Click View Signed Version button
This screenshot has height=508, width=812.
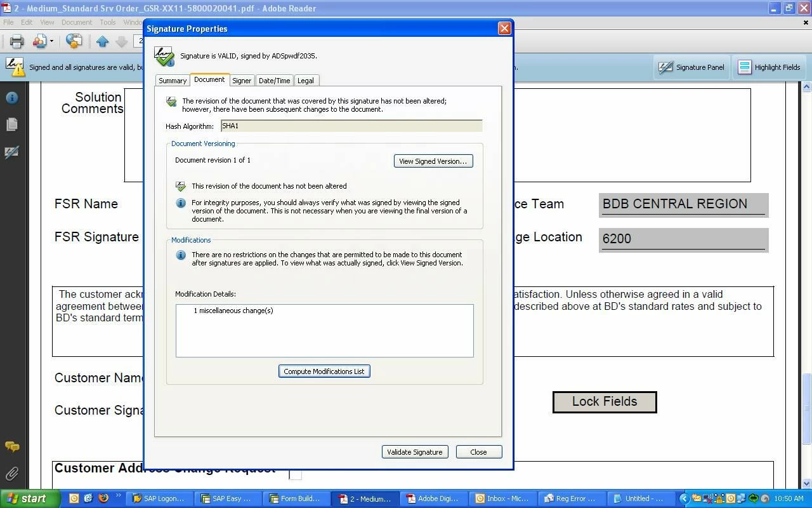click(x=433, y=161)
